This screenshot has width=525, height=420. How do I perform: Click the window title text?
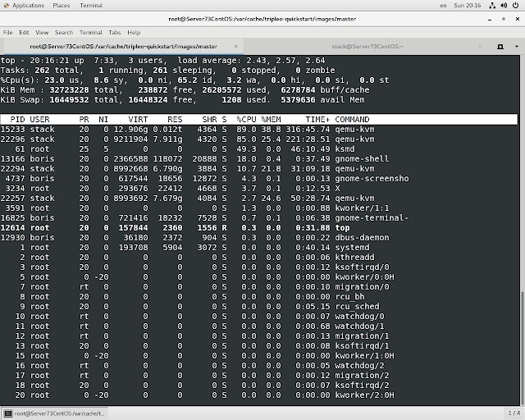pyautogui.click(x=262, y=19)
